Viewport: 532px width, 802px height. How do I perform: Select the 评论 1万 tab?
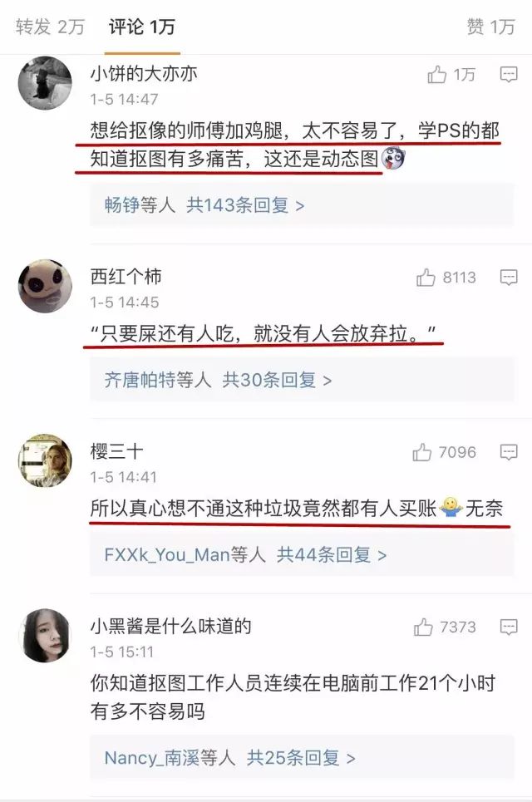[141, 27]
